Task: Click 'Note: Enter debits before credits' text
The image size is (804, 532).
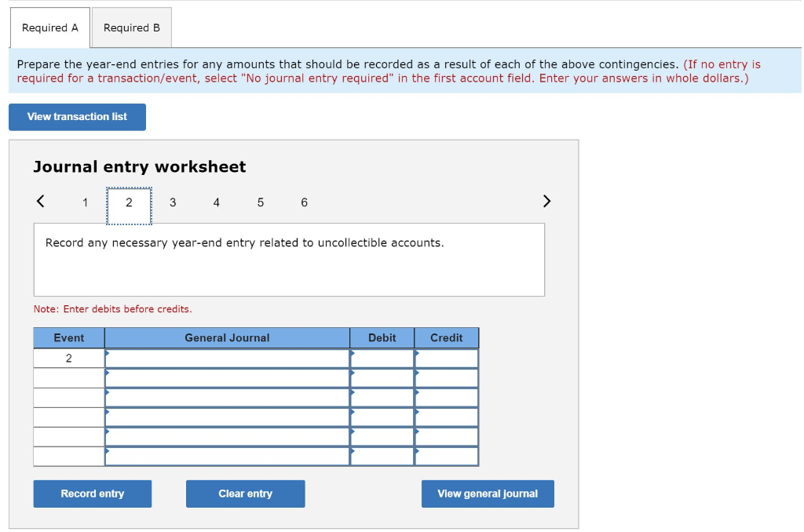Action: [113, 309]
